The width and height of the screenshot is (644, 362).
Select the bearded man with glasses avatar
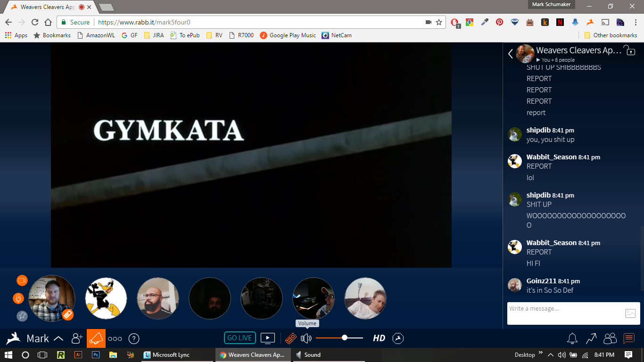(x=158, y=298)
